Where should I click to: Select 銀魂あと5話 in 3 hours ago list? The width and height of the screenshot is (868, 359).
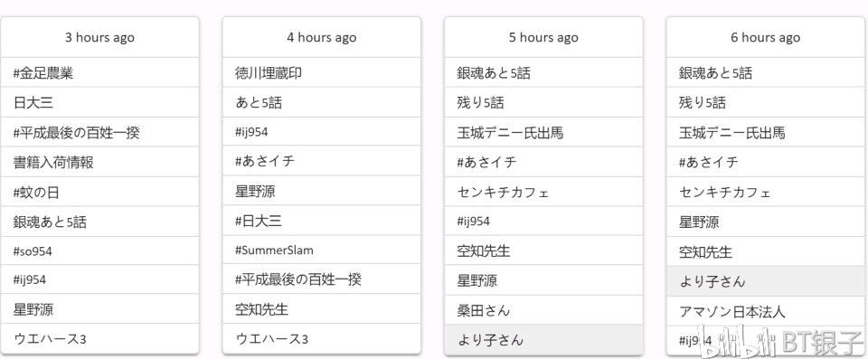click(x=99, y=222)
